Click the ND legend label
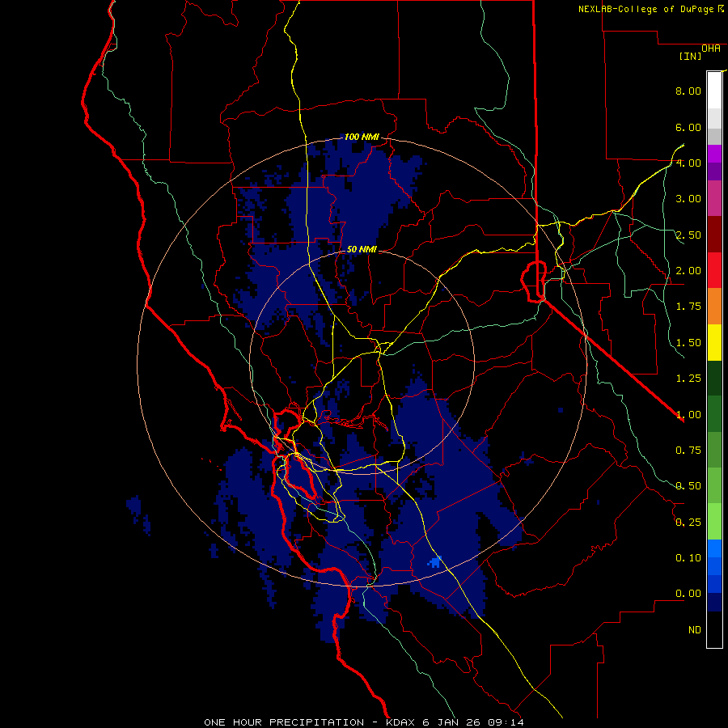 pos(695,630)
